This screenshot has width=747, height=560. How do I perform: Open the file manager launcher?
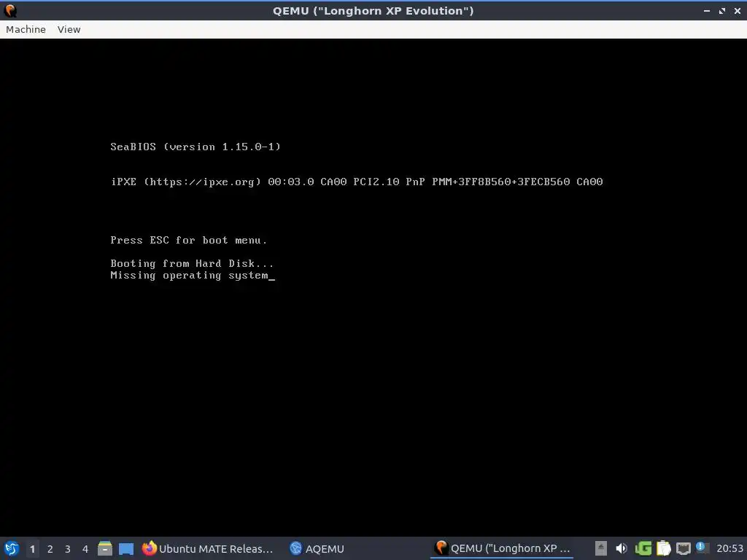click(x=105, y=548)
